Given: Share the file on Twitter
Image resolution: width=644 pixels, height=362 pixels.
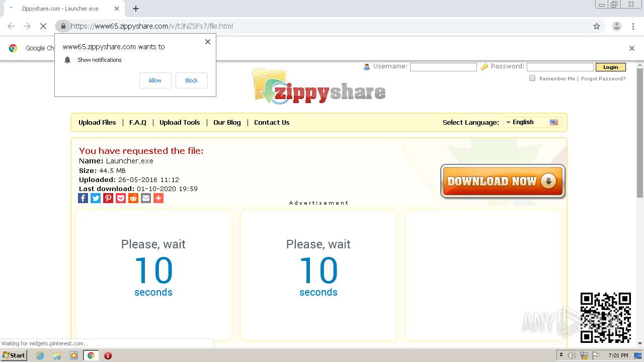Looking at the screenshot, I should point(96,198).
